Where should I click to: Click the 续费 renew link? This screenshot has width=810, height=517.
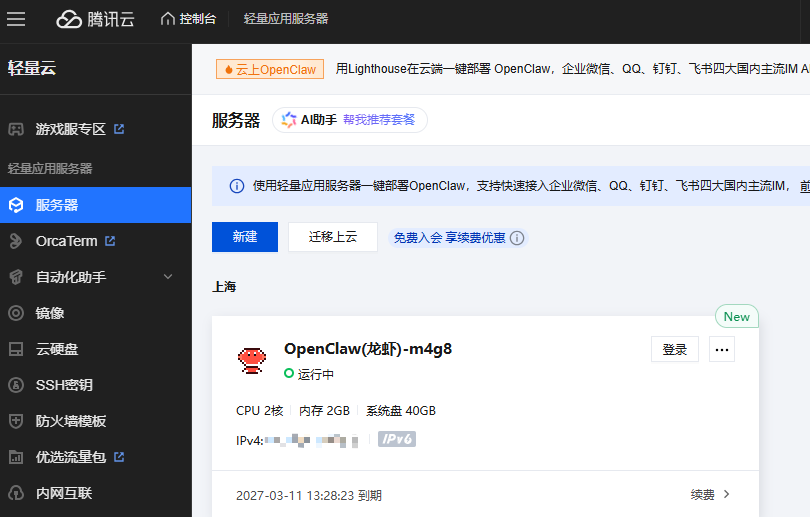703,495
